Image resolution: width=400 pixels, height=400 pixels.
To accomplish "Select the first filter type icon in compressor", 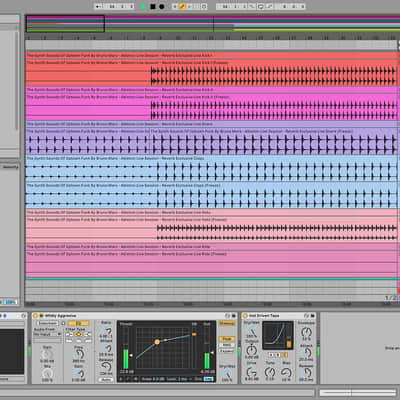I will click(70, 334).
